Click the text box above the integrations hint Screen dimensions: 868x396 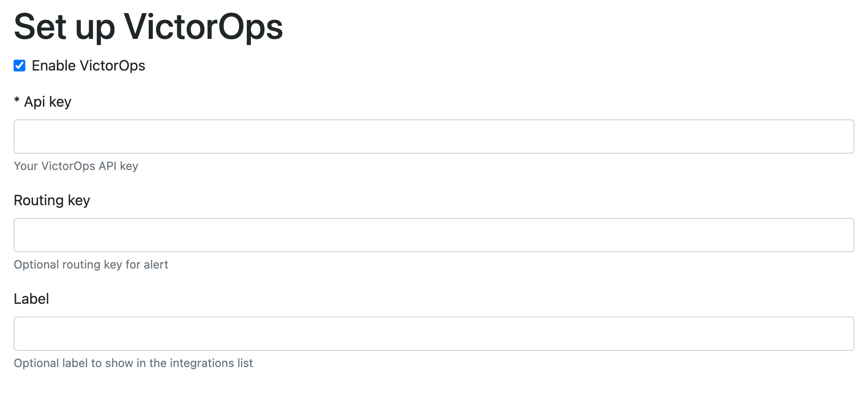[434, 334]
